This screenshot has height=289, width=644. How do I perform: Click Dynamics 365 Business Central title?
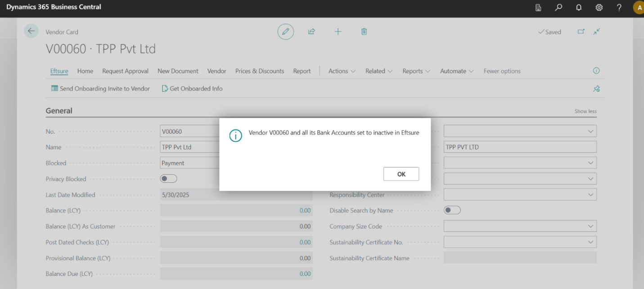54,7
